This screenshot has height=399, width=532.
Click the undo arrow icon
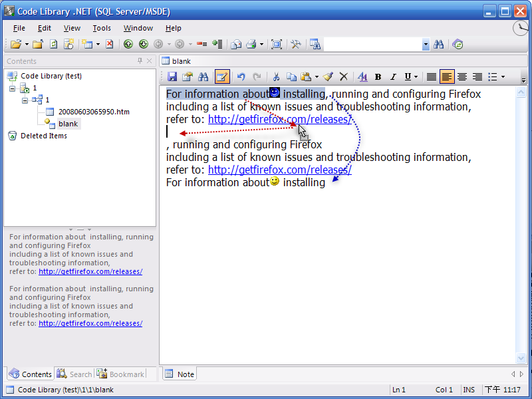pyautogui.click(x=241, y=76)
